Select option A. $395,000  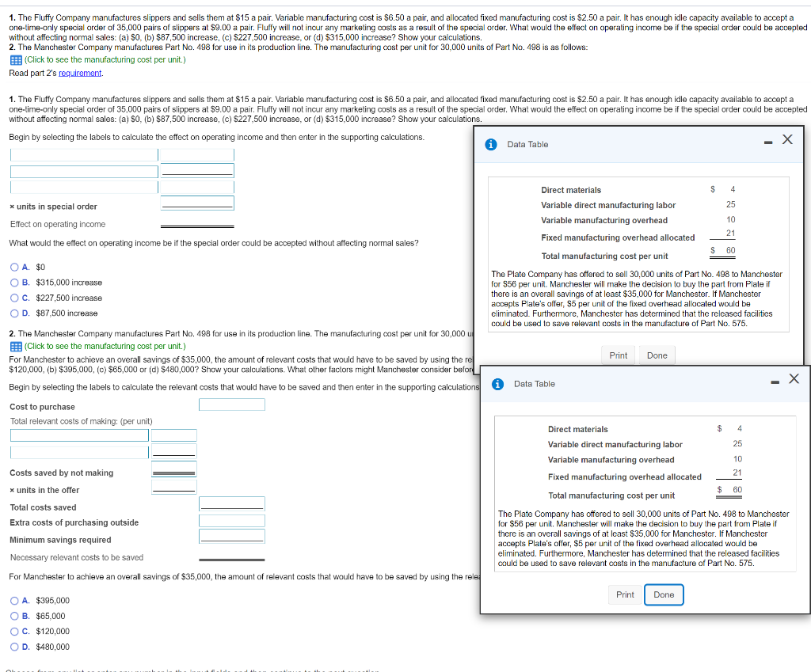(14, 601)
